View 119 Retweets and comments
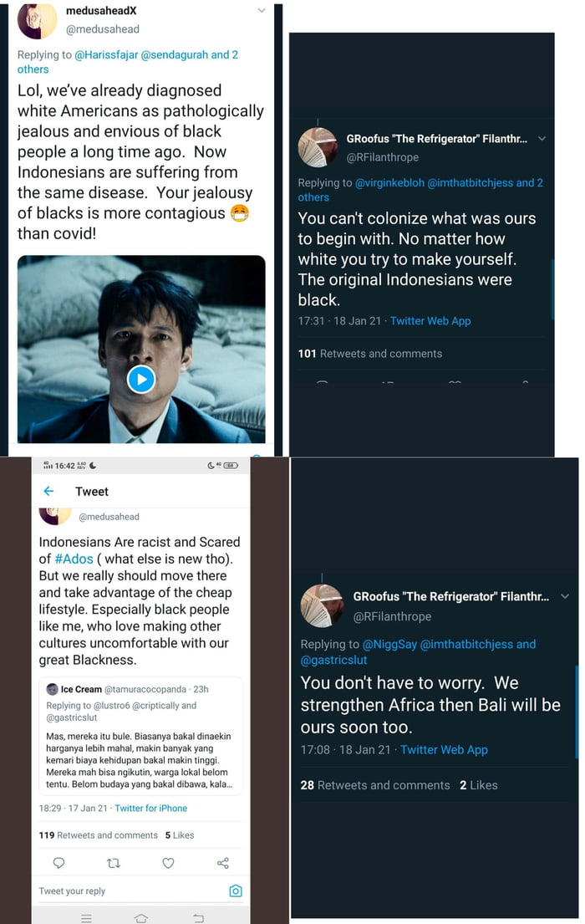Viewport: 585px width, 924px height. [x=98, y=835]
